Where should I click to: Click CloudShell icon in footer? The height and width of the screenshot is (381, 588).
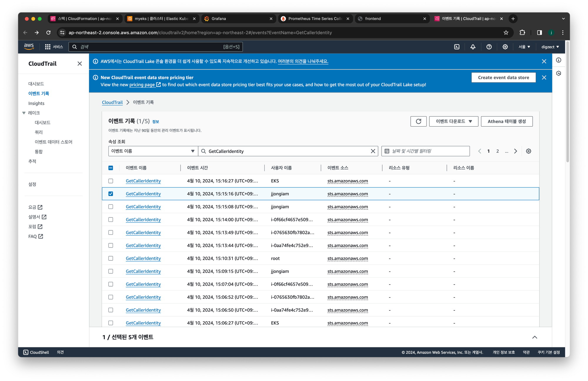26,352
